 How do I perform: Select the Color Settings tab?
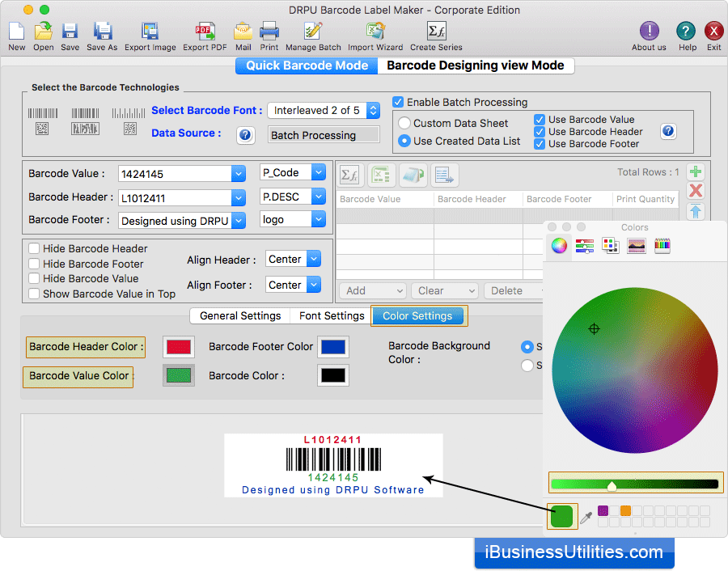click(x=417, y=315)
